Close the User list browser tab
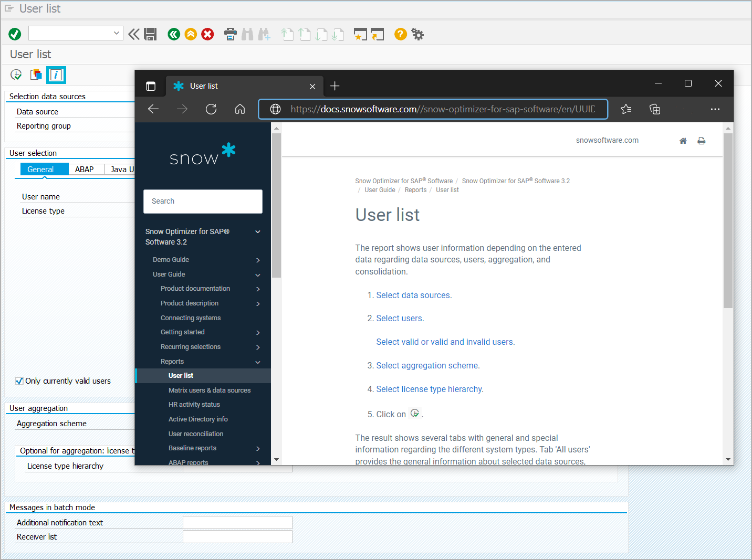Viewport: 752px width, 560px height. click(312, 87)
